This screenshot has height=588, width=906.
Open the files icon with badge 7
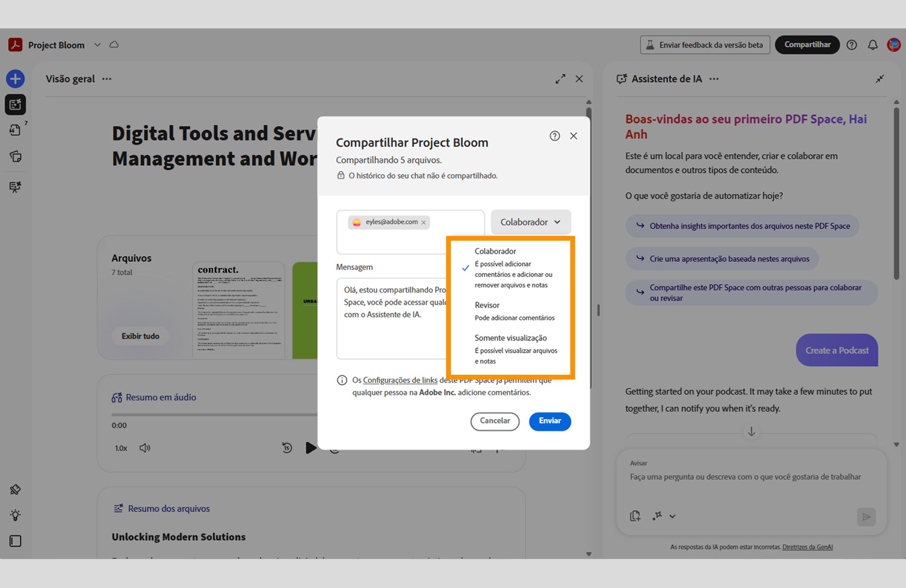point(15,130)
